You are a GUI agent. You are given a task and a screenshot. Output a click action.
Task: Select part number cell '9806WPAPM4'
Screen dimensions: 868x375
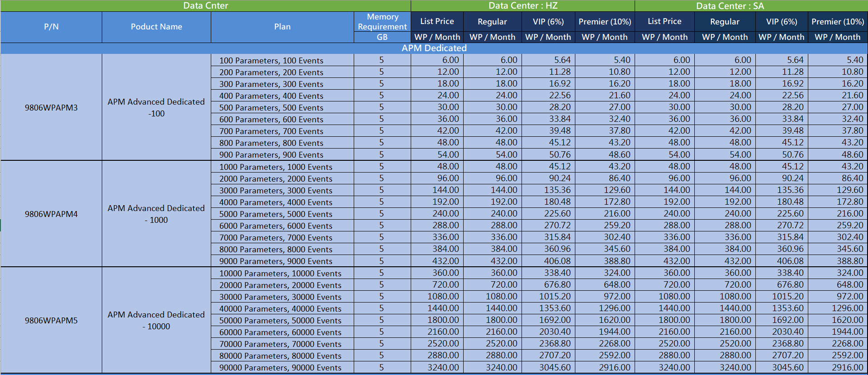coord(51,214)
